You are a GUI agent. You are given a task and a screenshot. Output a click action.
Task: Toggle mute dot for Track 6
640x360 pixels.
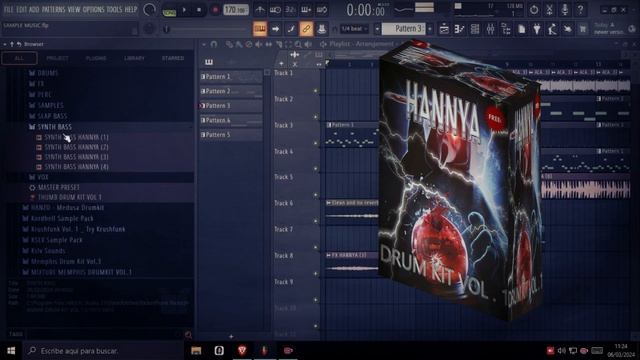pyautogui.click(x=316, y=221)
